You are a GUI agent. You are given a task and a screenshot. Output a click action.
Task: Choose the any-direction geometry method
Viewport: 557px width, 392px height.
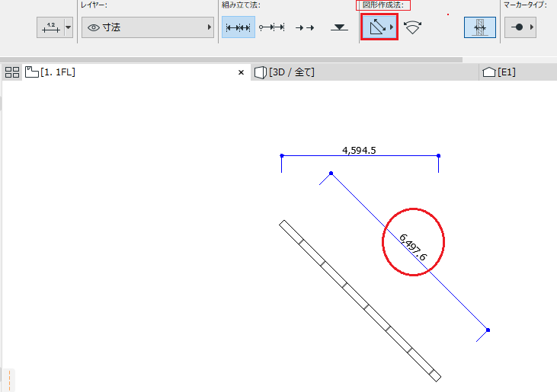point(377,27)
